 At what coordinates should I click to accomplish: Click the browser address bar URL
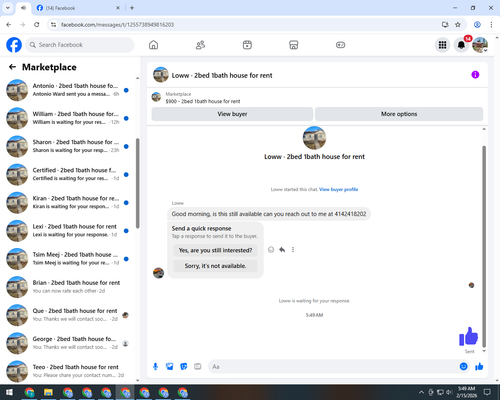[117, 25]
